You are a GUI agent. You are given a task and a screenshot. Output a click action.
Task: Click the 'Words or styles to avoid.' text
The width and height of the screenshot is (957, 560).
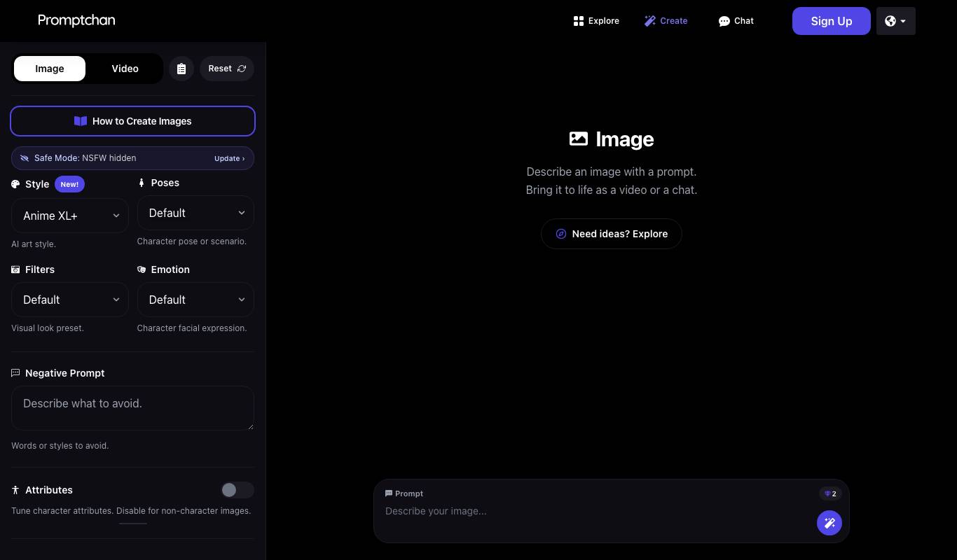(x=60, y=446)
